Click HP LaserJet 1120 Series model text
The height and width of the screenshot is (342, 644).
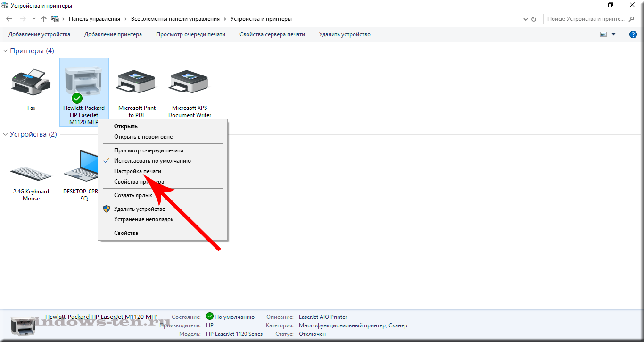click(234, 334)
